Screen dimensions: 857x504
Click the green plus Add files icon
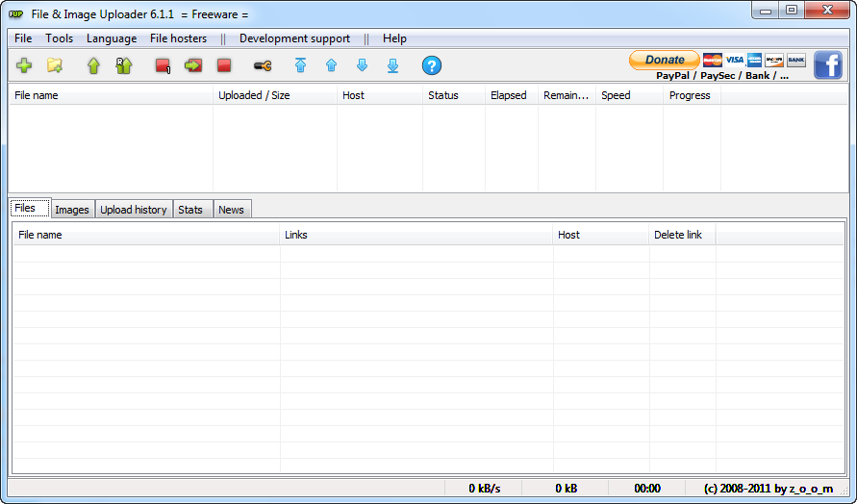pyautogui.click(x=24, y=65)
